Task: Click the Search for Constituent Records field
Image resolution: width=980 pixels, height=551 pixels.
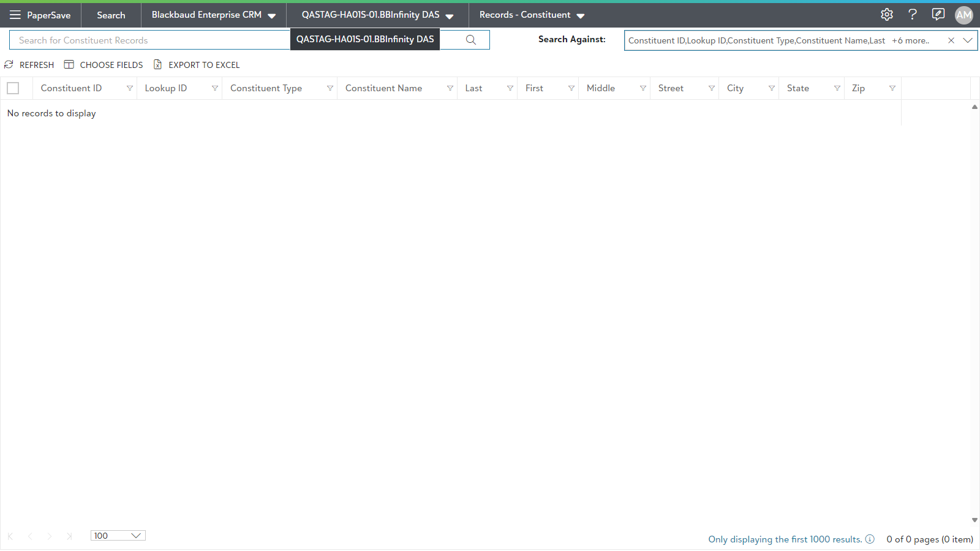Action: click(147, 40)
